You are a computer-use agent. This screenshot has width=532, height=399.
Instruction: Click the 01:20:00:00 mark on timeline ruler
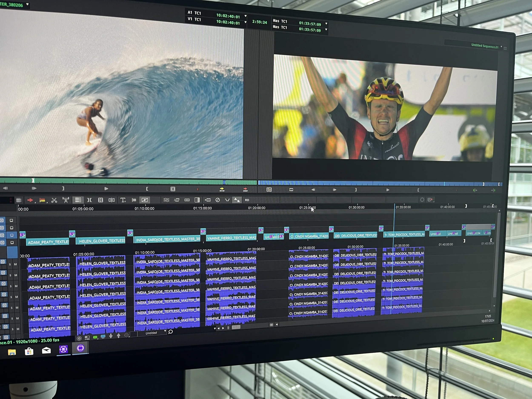point(257,208)
